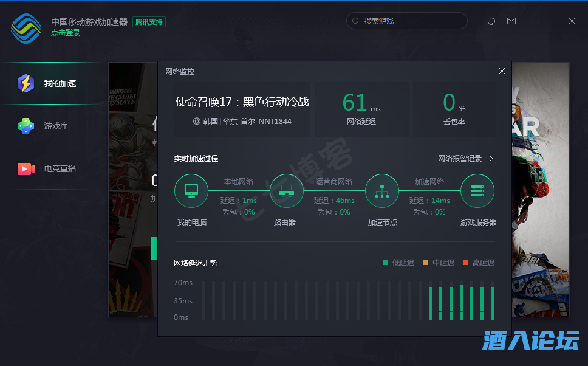Open 网络报警记录 link
The width and height of the screenshot is (588, 366).
[x=460, y=159]
